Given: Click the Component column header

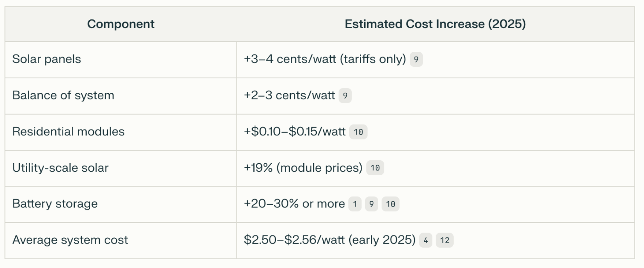Looking at the screenshot, I should 121,24.
